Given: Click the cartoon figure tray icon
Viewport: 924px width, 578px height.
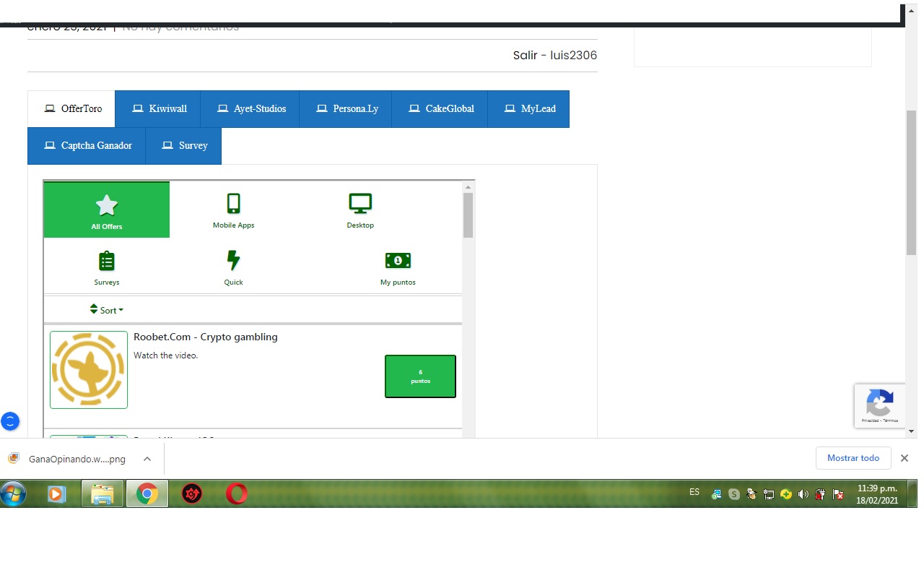Looking at the screenshot, I should pos(751,495).
